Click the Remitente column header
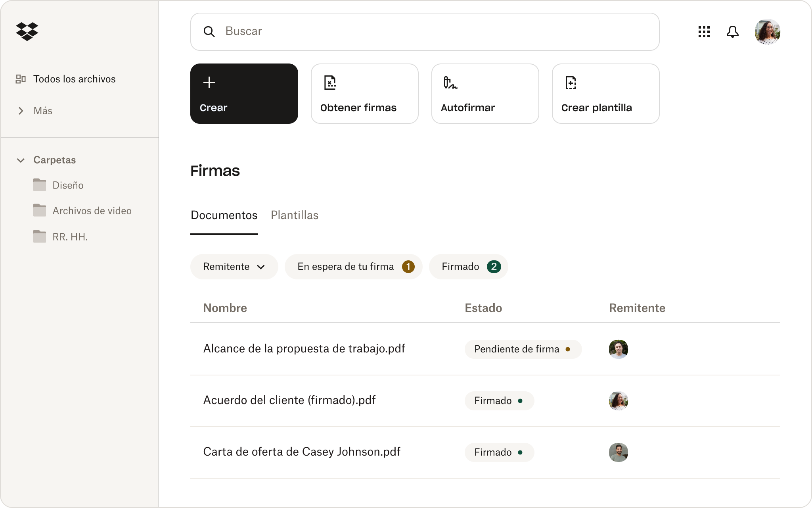The image size is (812, 508). (x=637, y=308)
